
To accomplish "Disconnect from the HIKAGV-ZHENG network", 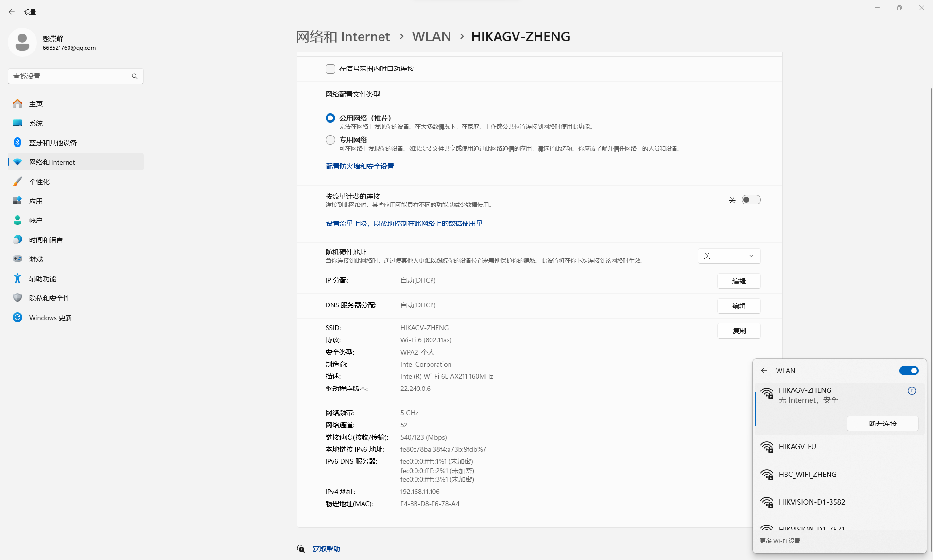I will click(882, 424).
